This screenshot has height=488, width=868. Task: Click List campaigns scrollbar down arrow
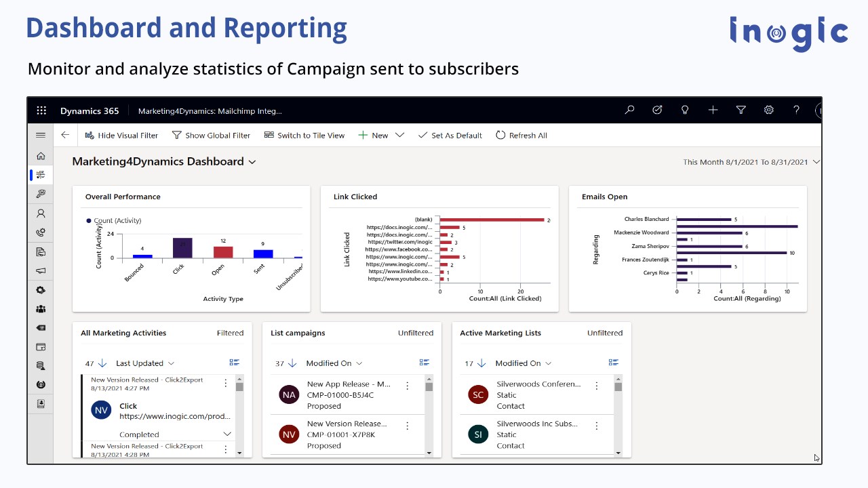(x=429, y=452)
